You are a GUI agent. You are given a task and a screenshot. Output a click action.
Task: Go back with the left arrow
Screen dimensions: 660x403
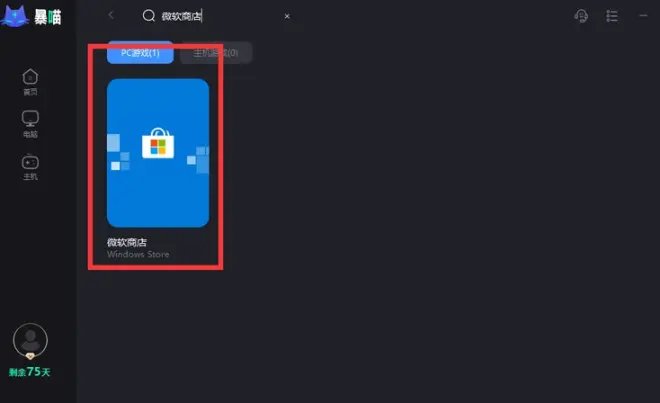111,15
